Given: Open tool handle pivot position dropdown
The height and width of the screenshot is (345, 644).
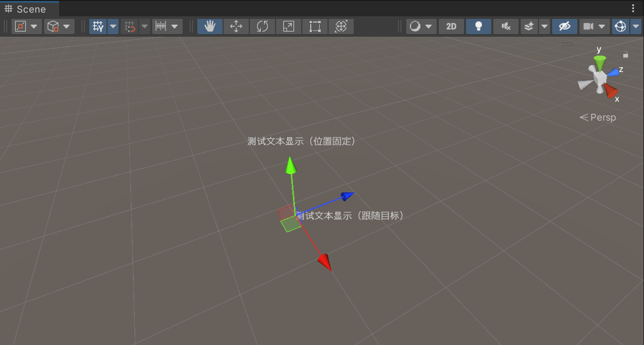Looking at the screenshot, I should click(26, 26).
